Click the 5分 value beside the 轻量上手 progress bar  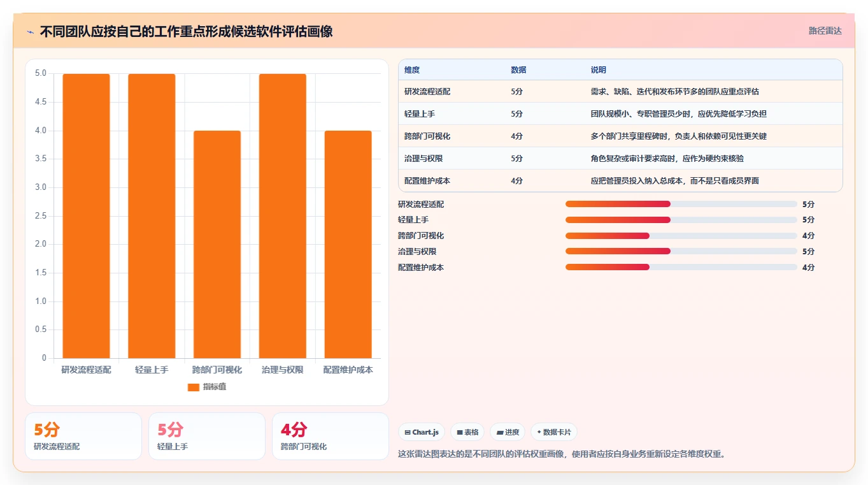(x=808, y=220)
